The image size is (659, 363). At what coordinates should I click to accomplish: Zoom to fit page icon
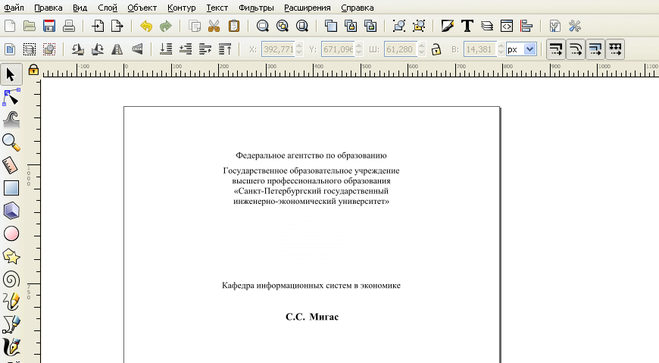coord(302,26)
